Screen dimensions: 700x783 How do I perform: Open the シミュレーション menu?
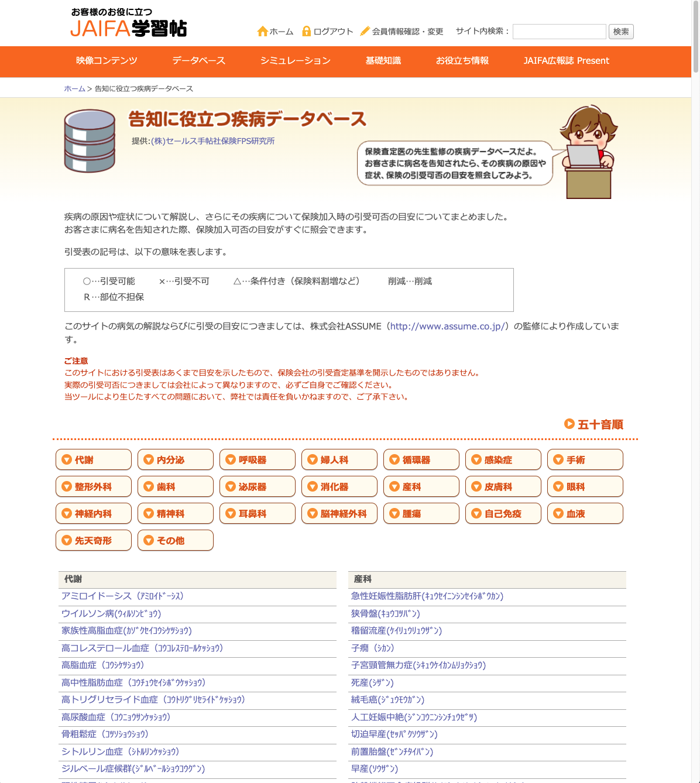[x=296, y=61]
